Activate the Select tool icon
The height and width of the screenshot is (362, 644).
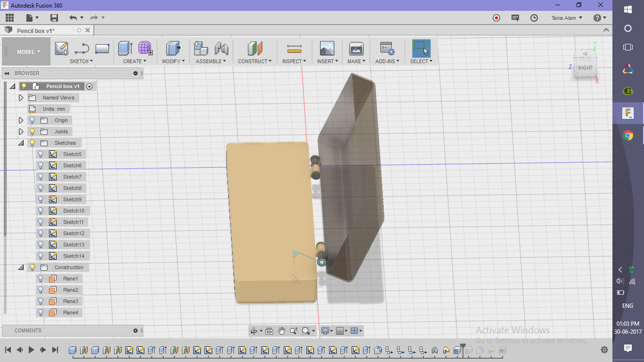pyautogui.click(x=421, y=48)
